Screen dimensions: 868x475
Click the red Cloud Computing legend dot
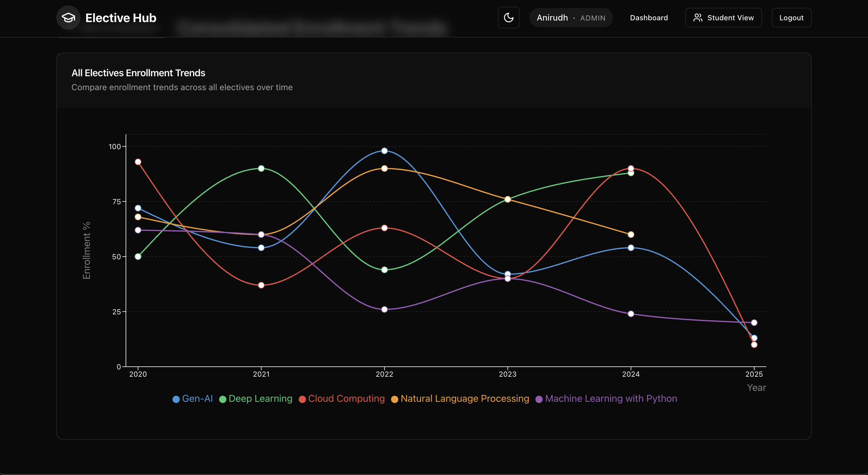click(x=302, y=398)
